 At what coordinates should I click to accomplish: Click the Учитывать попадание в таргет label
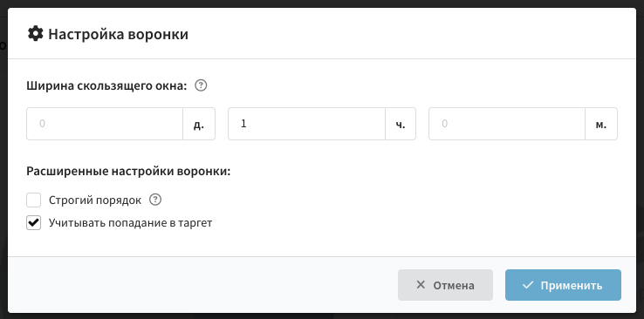tap(130, 223)
